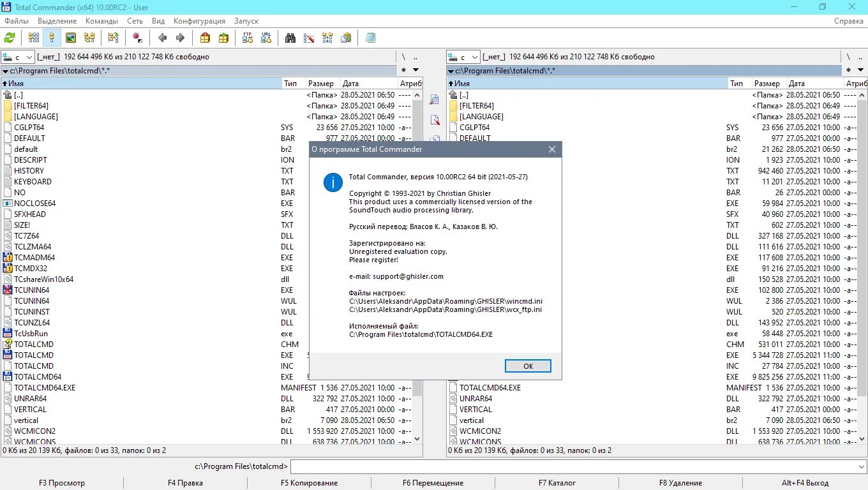Click the red asterisk invert selection icon
Screen dimensions: 868x490
tap(137, 38)
